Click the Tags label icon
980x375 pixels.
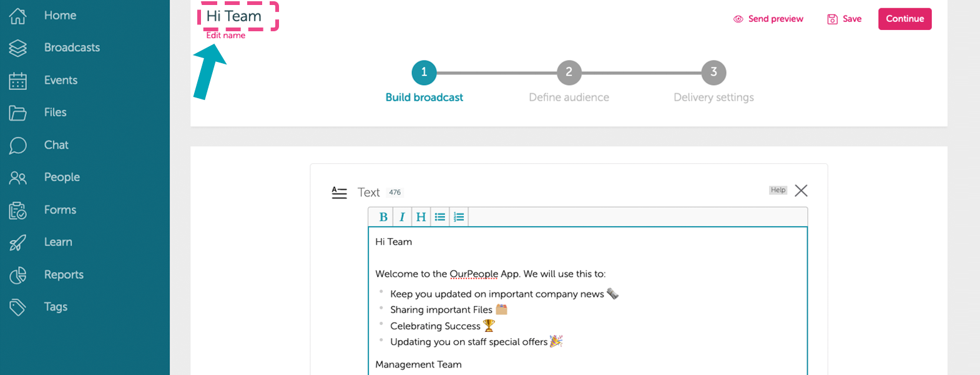[17, 307]
